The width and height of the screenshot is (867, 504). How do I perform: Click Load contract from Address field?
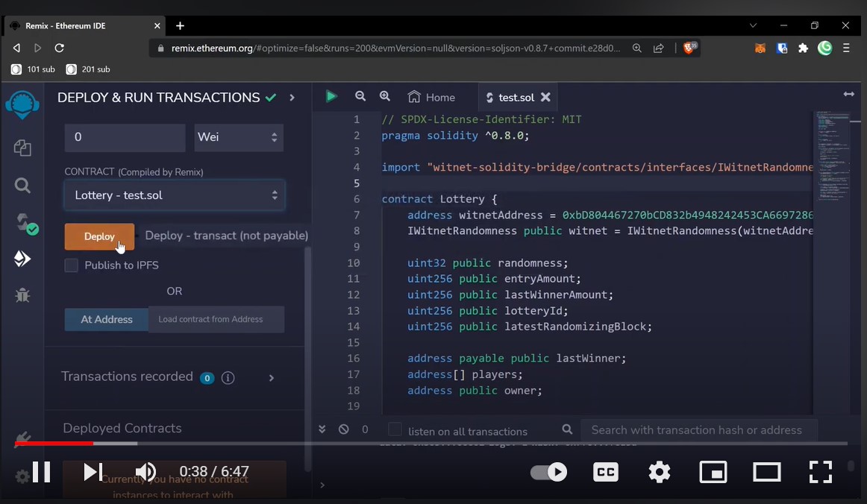tap(216, 319)
